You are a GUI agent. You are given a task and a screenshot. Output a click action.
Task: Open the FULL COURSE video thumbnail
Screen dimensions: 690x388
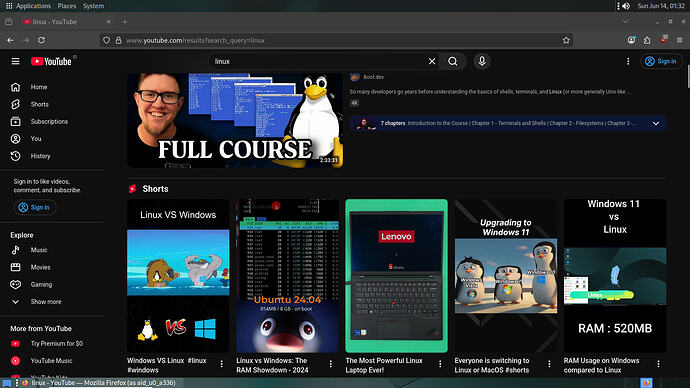(x=235, y=120)
